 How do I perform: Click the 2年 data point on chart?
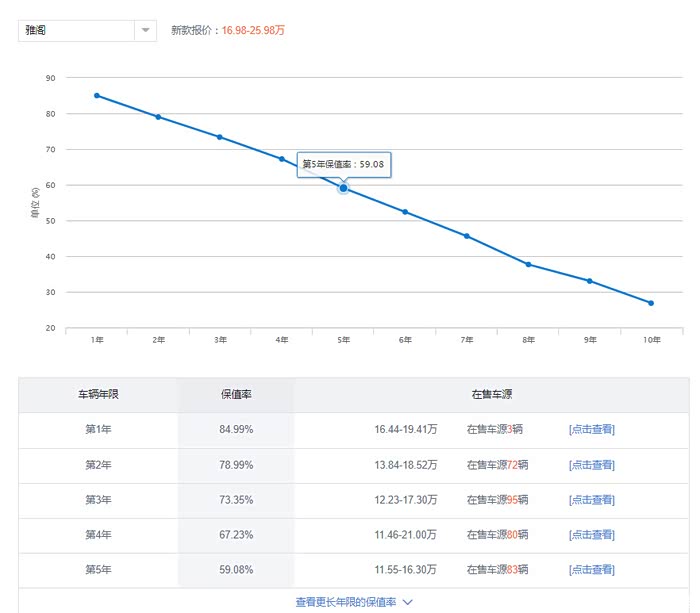pos(158,117)
